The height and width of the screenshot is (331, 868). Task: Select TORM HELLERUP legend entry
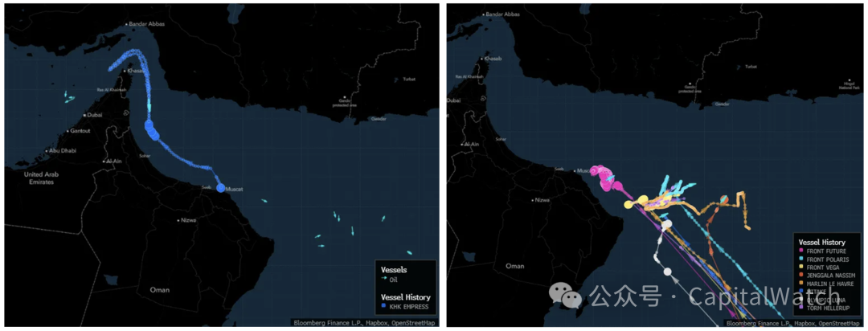[829, 308]
